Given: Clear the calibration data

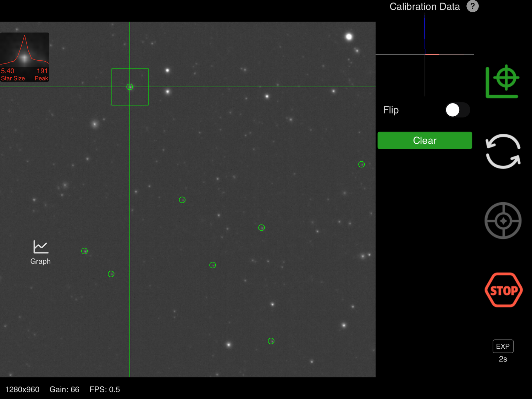Looking at the screenshot, I should point(425,140).
